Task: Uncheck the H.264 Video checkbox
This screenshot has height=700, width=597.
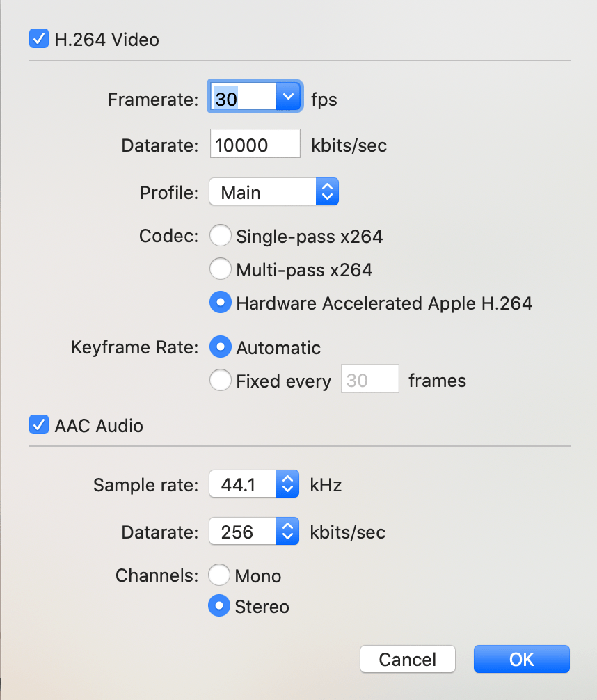Action: (38, 39)
